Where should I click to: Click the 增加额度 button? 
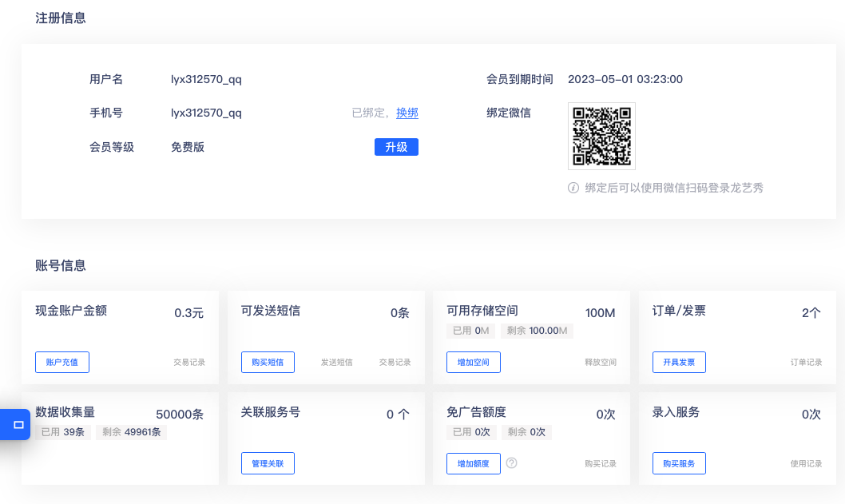click(x=473, y=463)
